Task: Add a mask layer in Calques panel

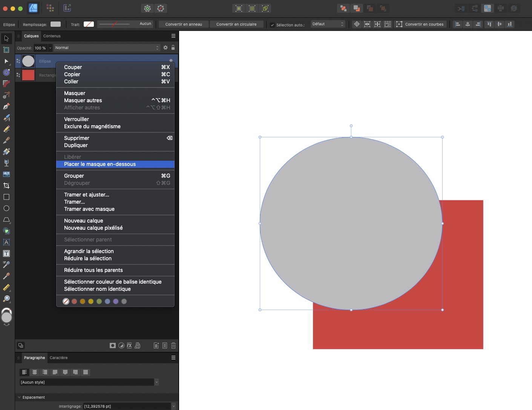Action: click(x=112, y=346)
